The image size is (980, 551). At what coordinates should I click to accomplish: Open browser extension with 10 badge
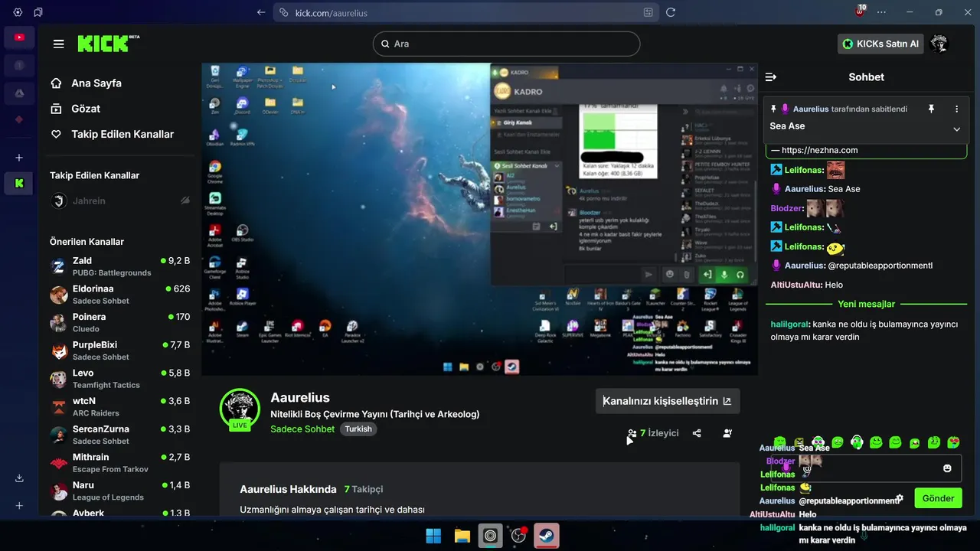[860, 11]
